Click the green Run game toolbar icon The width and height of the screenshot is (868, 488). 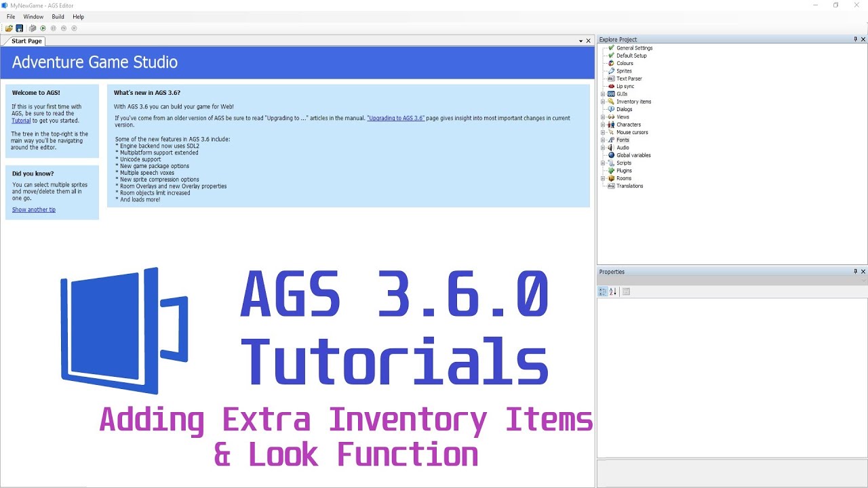tap(43, 28)
